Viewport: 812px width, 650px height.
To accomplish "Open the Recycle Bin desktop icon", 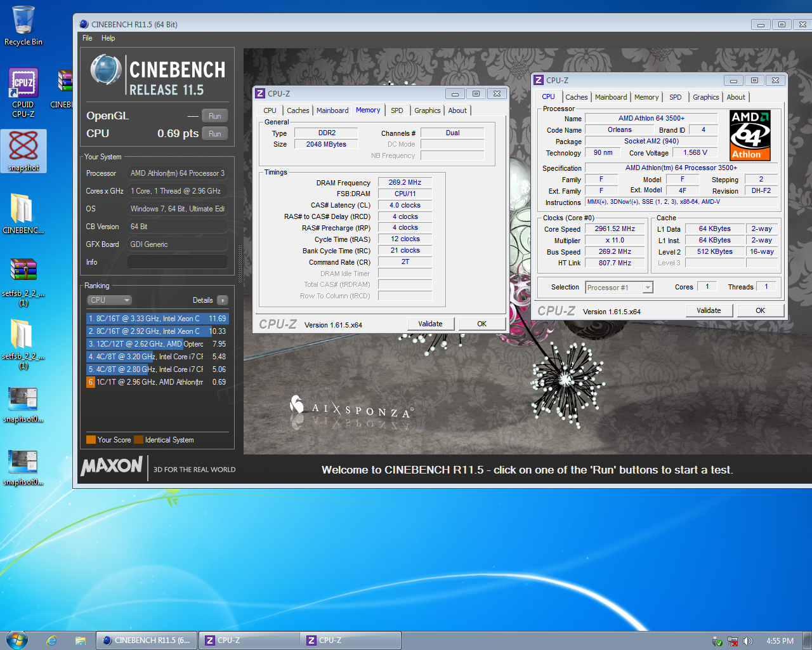I will pos(23,25).
